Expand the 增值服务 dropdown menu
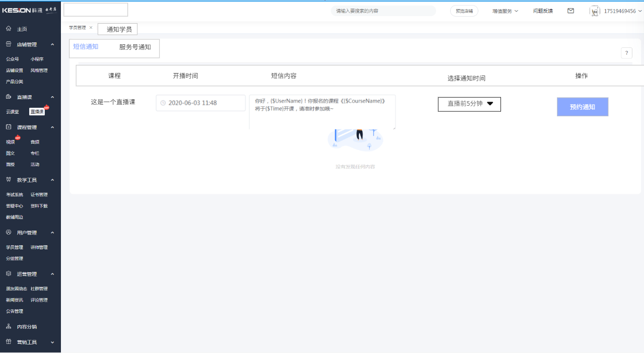 505,11
